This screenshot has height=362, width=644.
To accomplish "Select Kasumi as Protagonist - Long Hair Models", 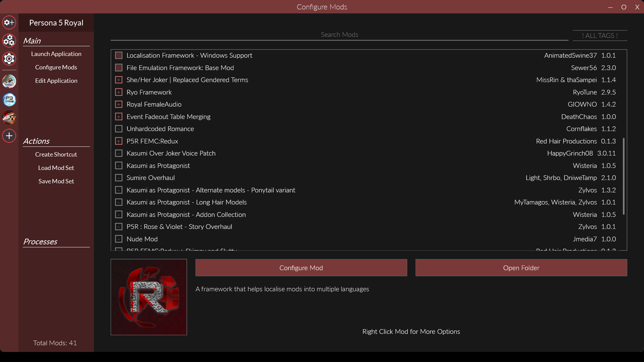I will (x=187, y=202).
